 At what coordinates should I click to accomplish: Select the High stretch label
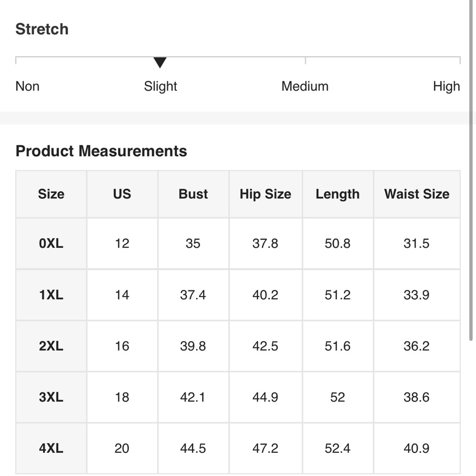pos(446,87)
